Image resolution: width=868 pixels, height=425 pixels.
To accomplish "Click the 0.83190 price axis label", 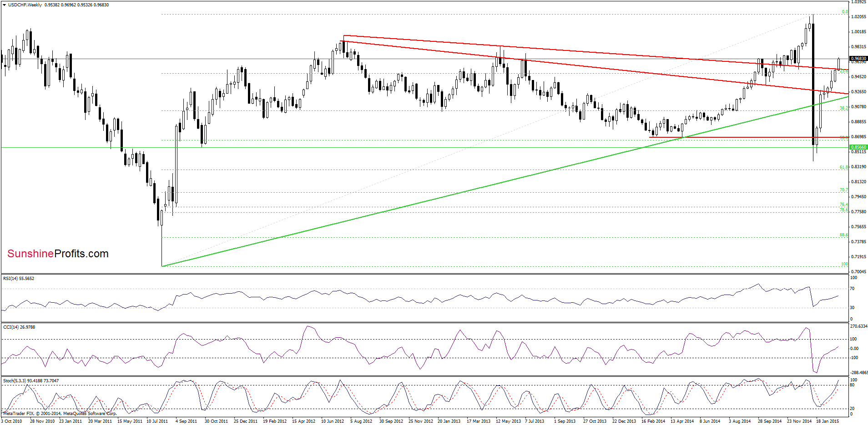I will click(x=858, y=167).
